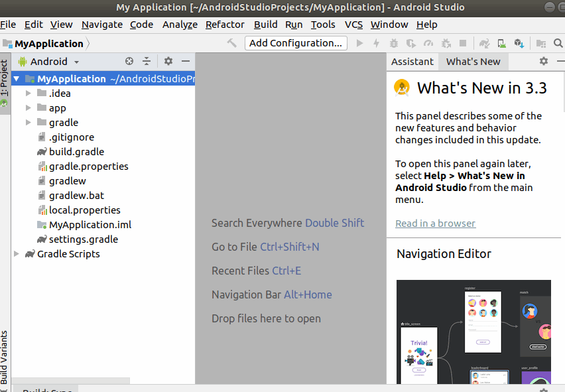Click Scroll from Source target icon
Viewport: 565px width, 392px height.
[x=129, y=61]
